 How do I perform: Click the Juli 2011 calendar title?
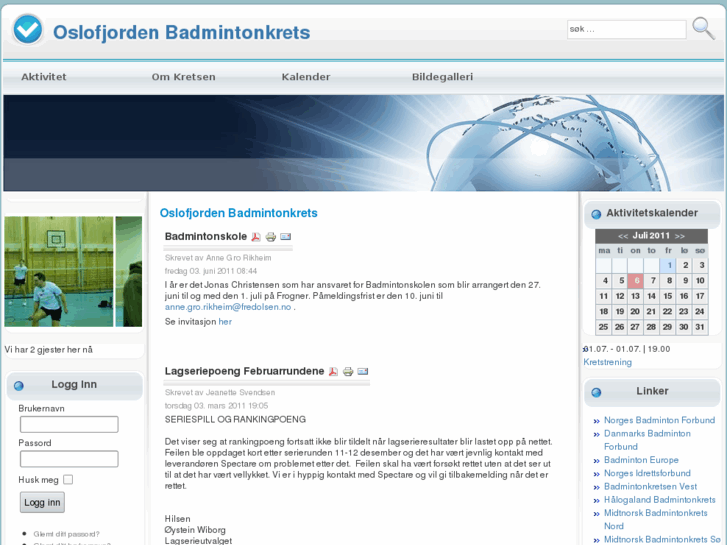click(x=651, y=236)
